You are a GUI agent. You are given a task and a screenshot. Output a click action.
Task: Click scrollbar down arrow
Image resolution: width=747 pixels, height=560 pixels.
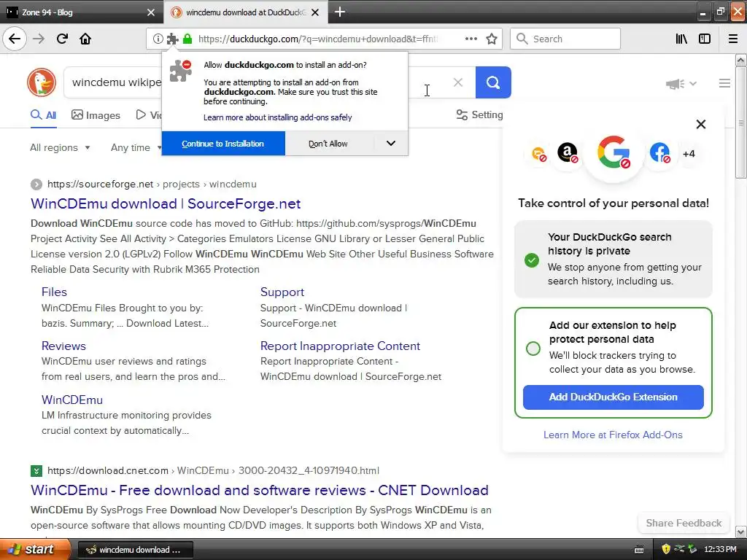pos(741,532)
